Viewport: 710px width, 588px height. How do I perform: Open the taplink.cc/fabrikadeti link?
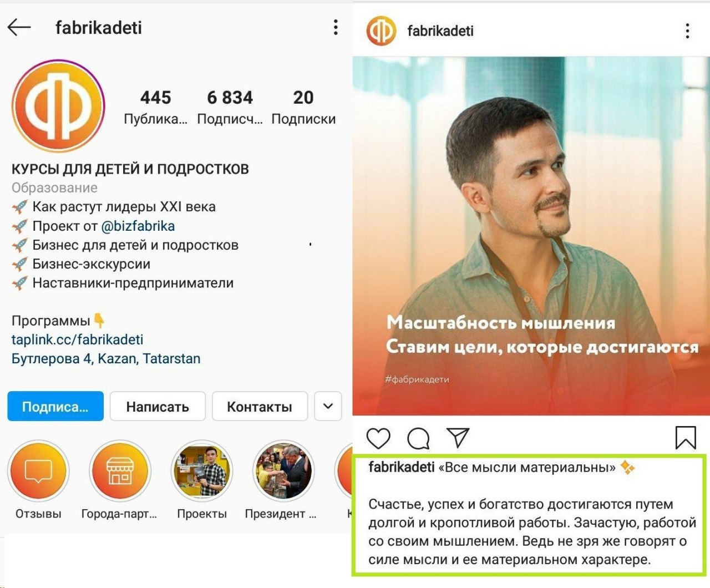tap(77, 339)
